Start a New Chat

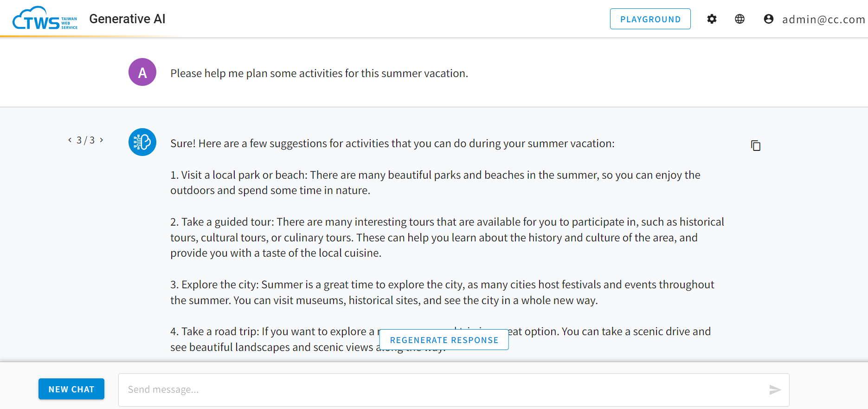point(71,389)
